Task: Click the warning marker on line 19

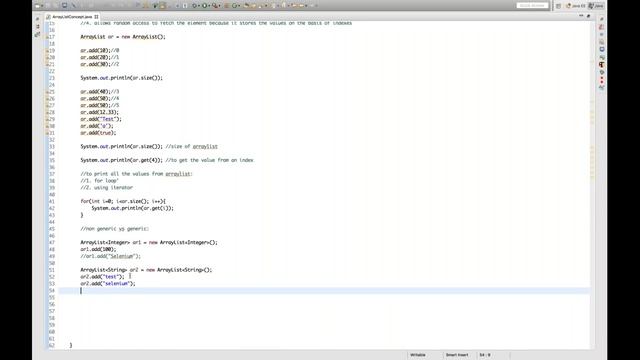Action: (47, 51)
